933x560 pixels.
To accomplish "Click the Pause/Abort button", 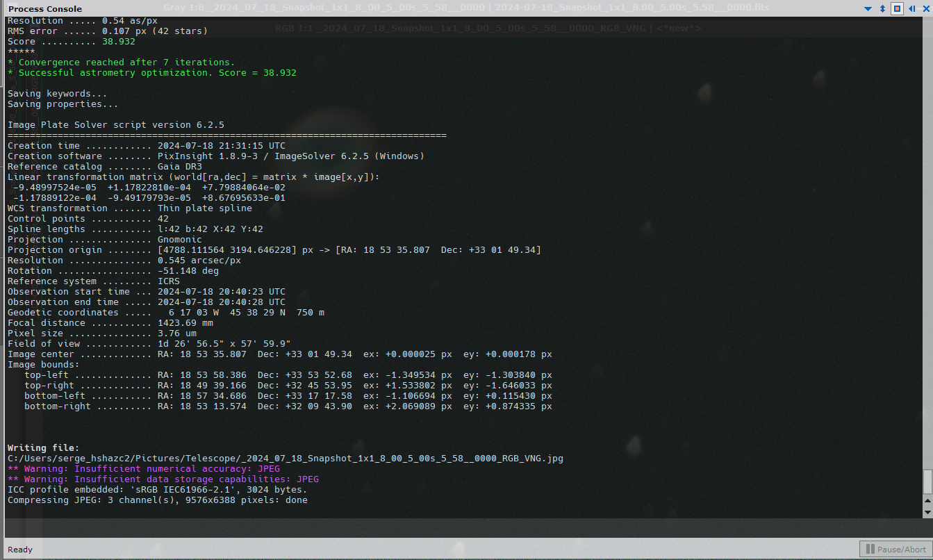I will 895,549.
